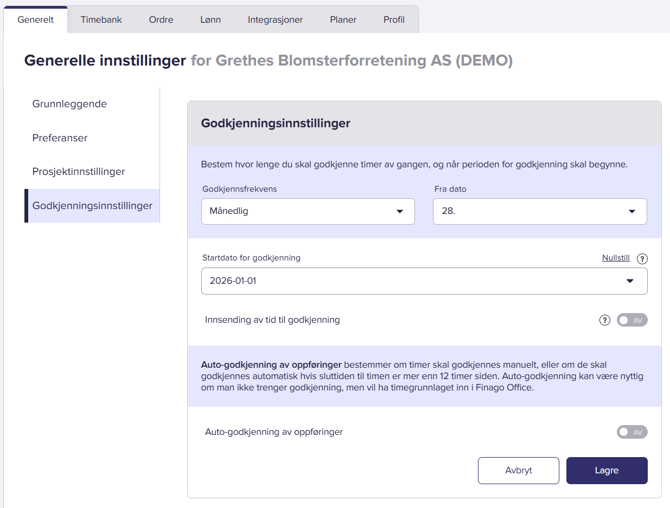Image resolution: width=670 pixels, height=508 pixels.
Task: Open the Godkjennsfrekvens dropdown
Action: click(307, 212)
